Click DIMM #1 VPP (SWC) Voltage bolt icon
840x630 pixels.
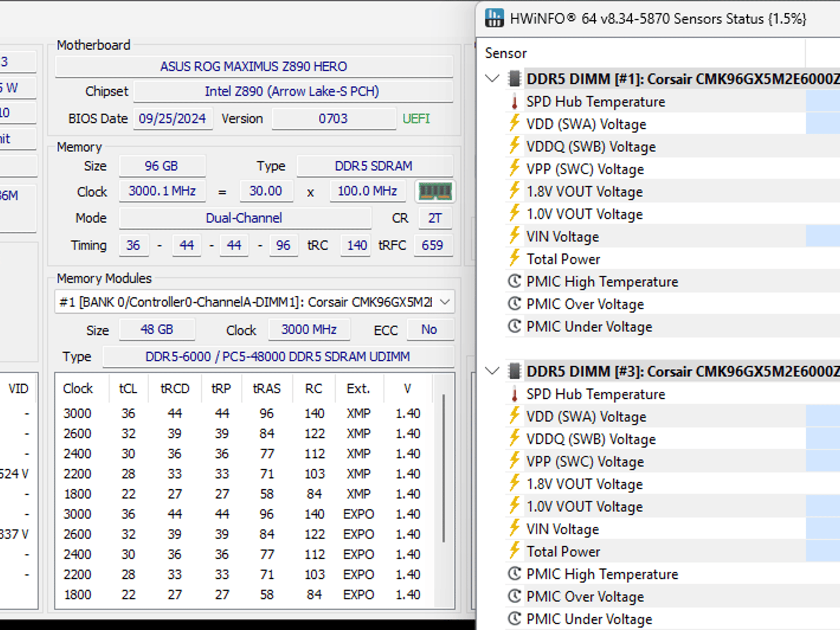tap(514, 169)
